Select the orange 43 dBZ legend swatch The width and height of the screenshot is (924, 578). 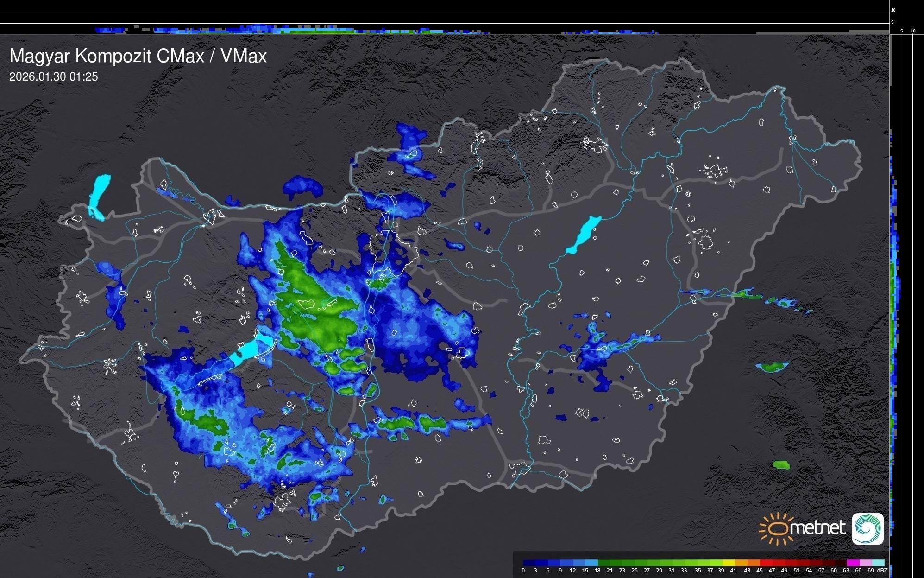(754, 563)
